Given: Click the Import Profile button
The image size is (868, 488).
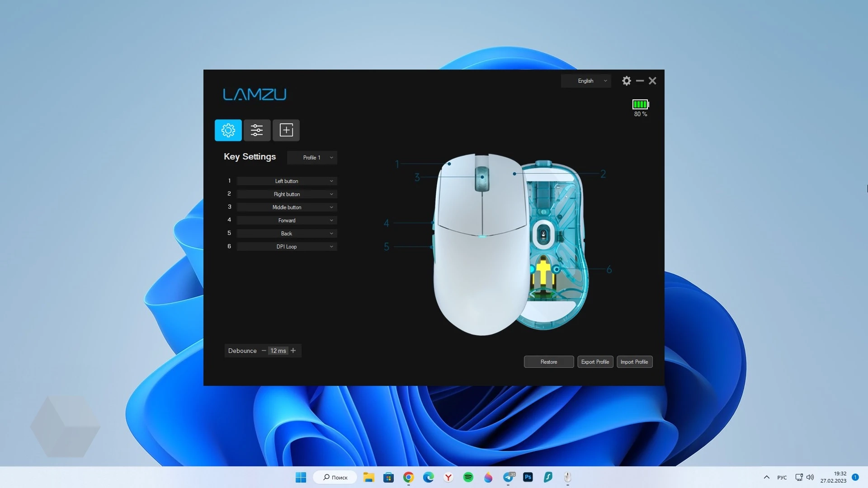Looking at the screenshot, I should point(634,361).
